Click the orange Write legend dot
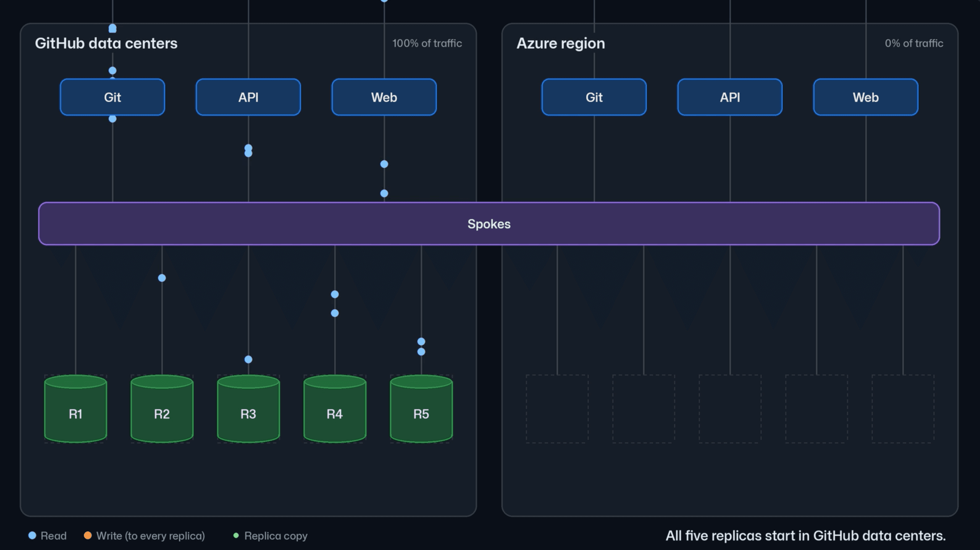The height and width of the screenshot is (550, 980). click(87, 535)
